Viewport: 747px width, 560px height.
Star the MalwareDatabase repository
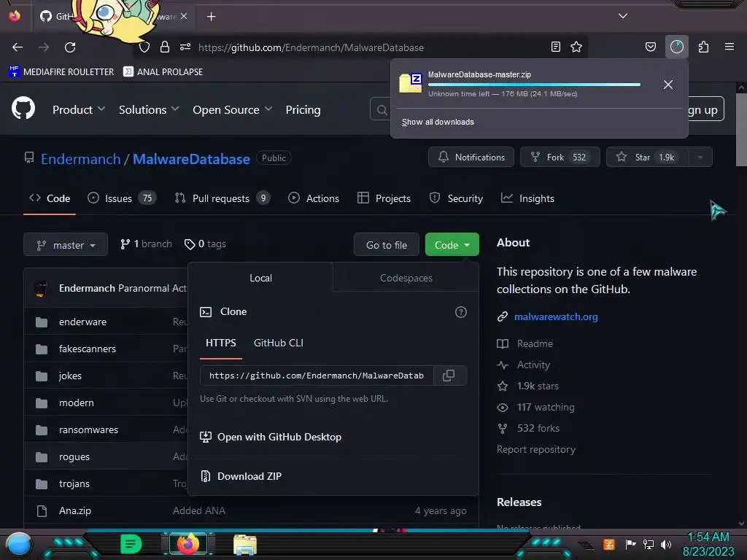(x=648, y=157)
